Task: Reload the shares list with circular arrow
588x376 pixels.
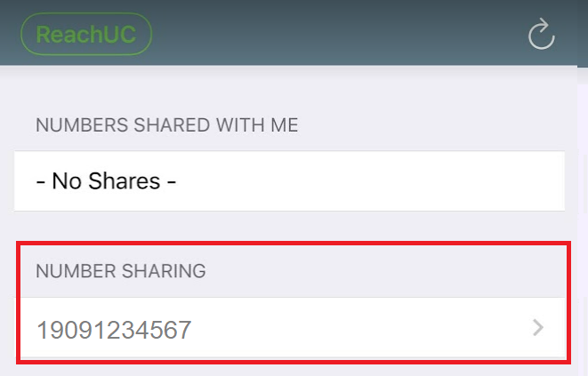Action: tap(542, 34)
